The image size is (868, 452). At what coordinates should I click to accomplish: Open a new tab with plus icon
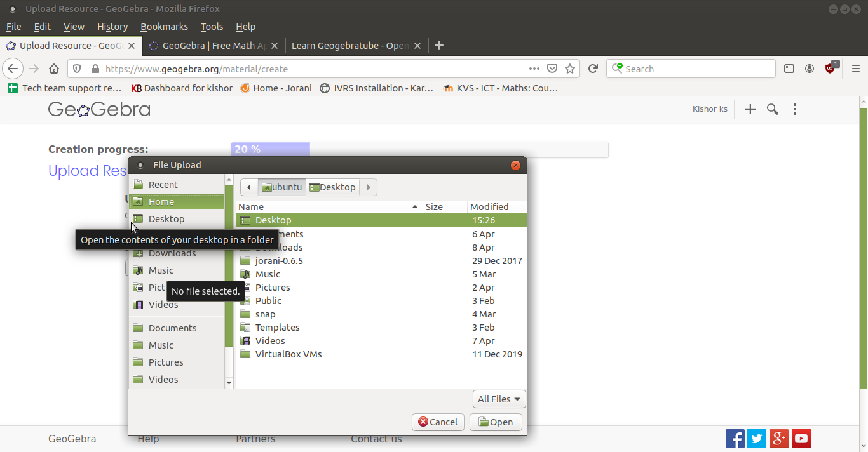pos(438,45)
